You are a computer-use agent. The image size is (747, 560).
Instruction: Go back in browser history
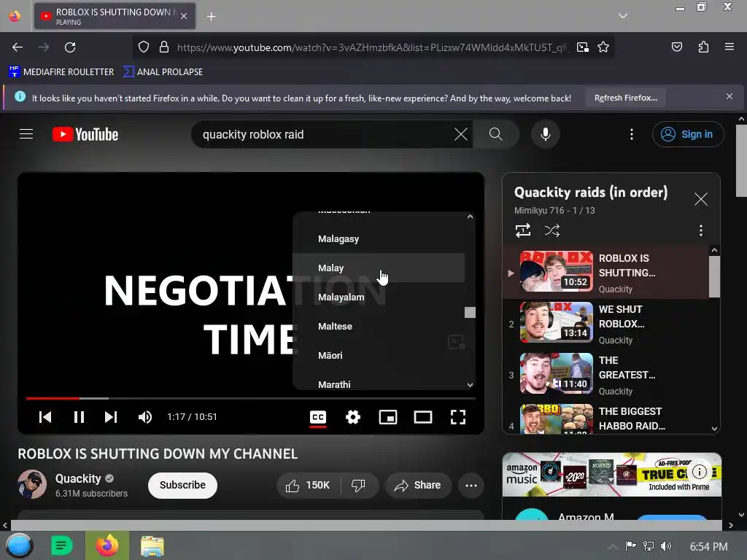(18, 47)
